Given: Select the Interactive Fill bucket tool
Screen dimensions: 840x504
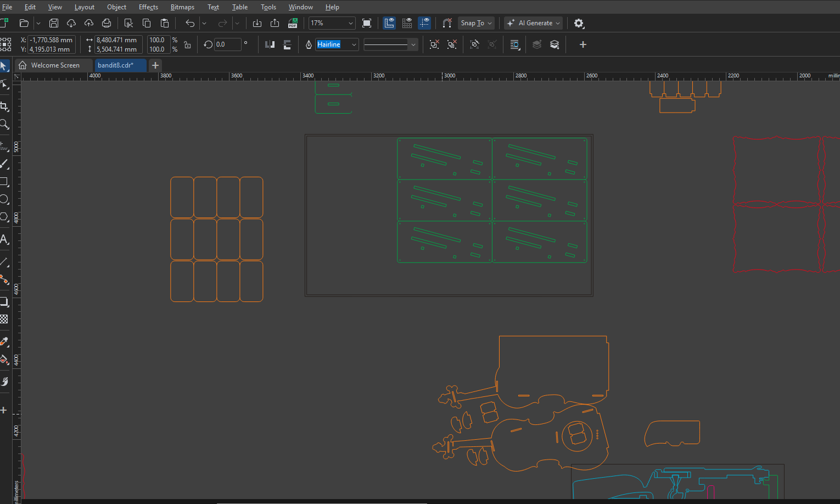Looking at the screenshot, I should (x=4, y=360).
